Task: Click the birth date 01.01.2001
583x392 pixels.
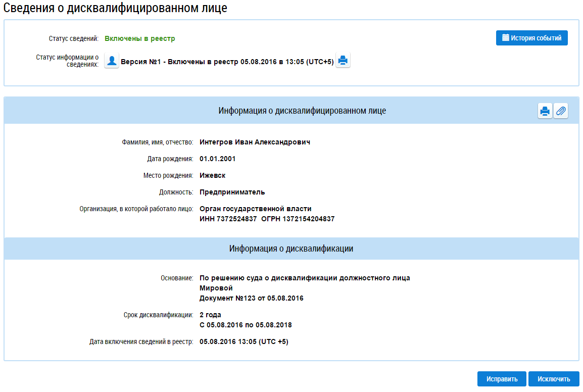Action: pos(218,159)
